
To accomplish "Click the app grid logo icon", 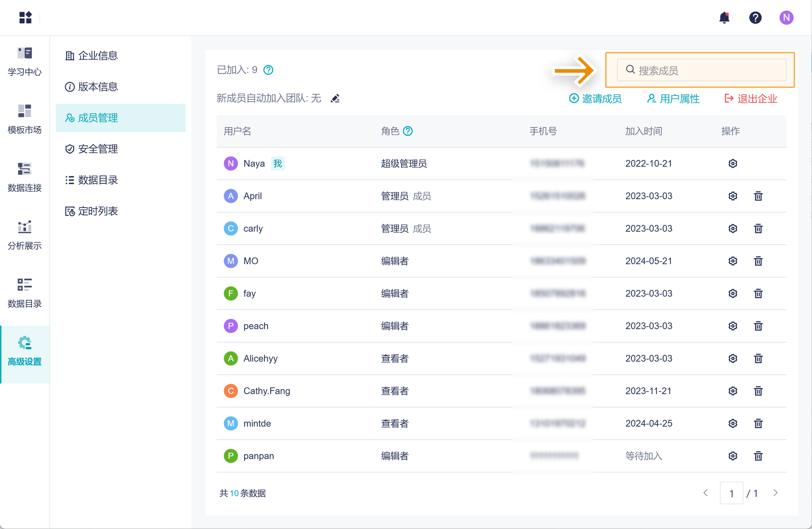I will (25, 17).
